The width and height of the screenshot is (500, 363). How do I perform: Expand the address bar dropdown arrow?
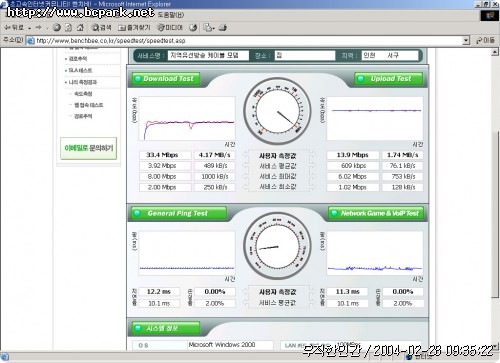click(x=466, y=41)
